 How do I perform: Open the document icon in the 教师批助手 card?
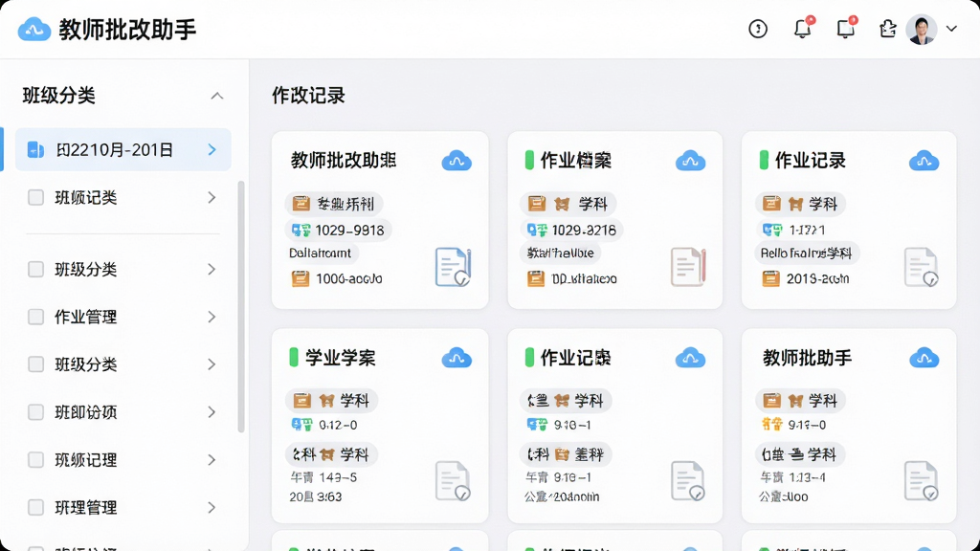tap(921, 480)
